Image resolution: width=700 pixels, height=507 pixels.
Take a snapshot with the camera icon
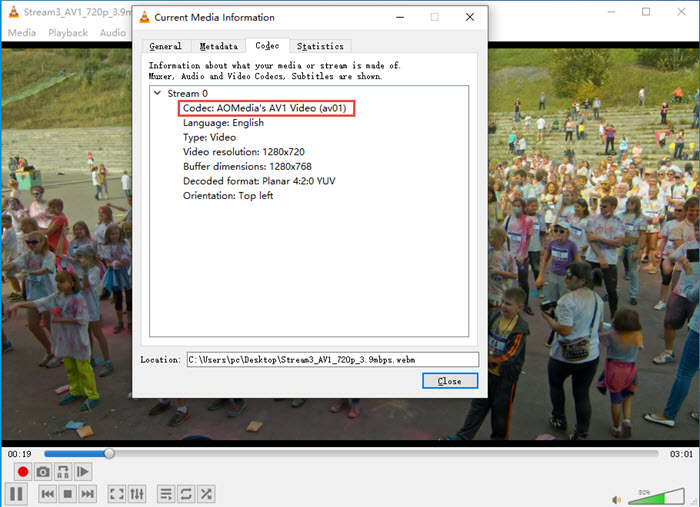coord(43,471)
